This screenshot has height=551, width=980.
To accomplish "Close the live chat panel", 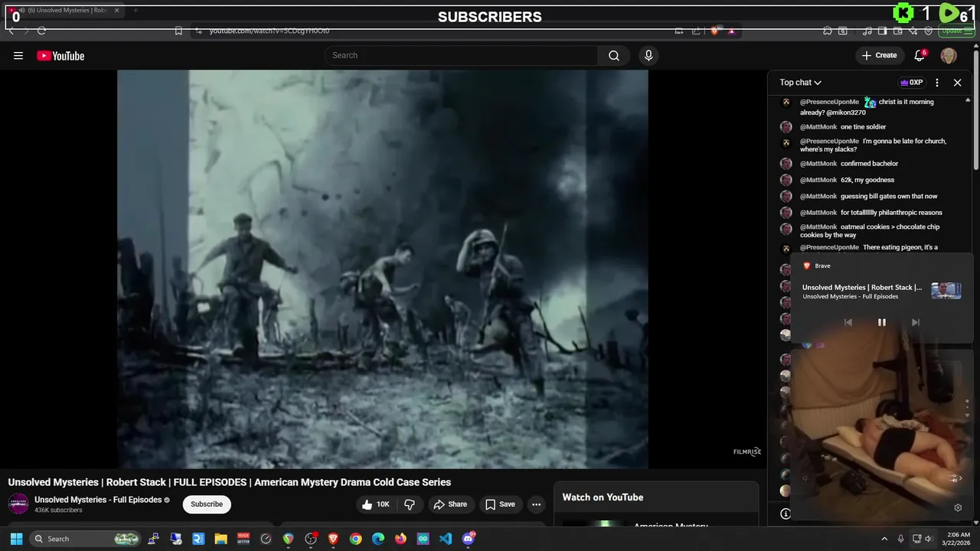I will click(x=957, y=83).
